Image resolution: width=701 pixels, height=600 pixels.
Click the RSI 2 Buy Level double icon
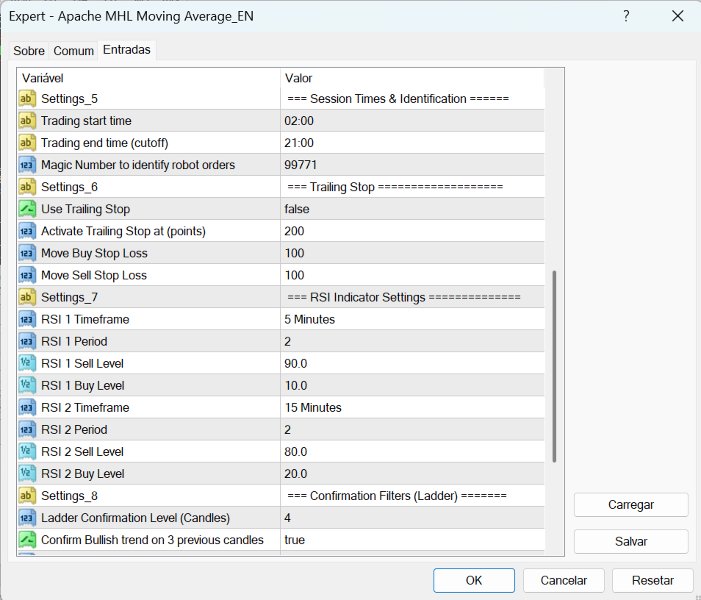pos(27,473)
